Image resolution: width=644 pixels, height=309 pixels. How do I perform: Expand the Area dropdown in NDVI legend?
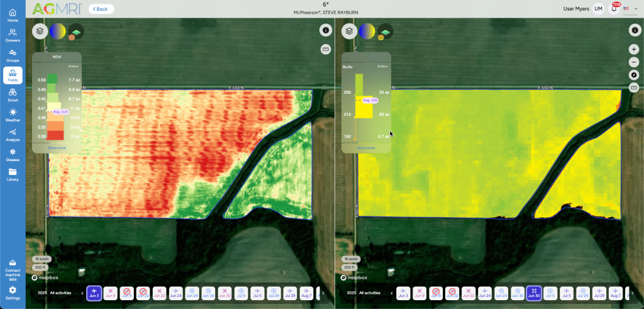pyautogui.click(x=73, y=66)
